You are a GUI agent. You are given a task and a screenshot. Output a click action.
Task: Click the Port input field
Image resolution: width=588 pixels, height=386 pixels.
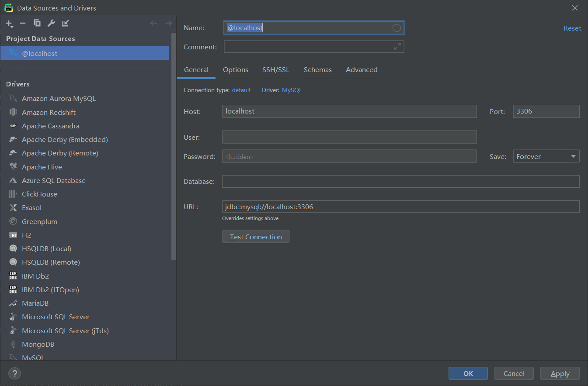coord(546,111)
